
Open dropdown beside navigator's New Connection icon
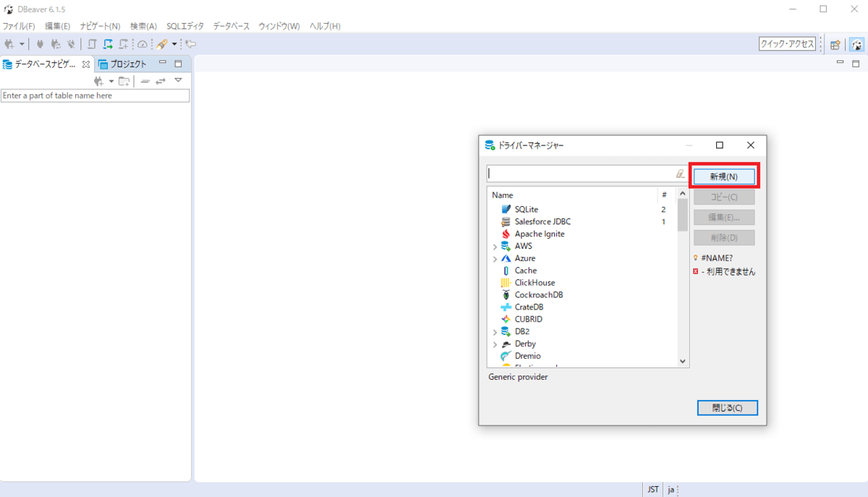111,81
